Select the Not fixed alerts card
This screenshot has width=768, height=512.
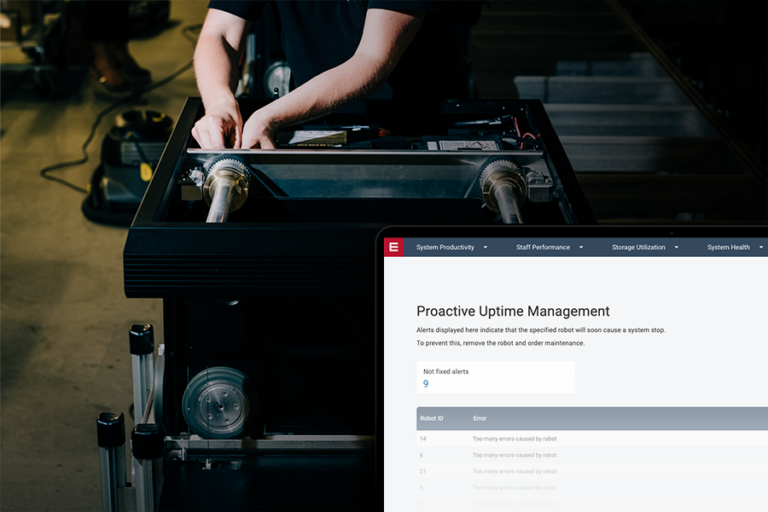496,377
